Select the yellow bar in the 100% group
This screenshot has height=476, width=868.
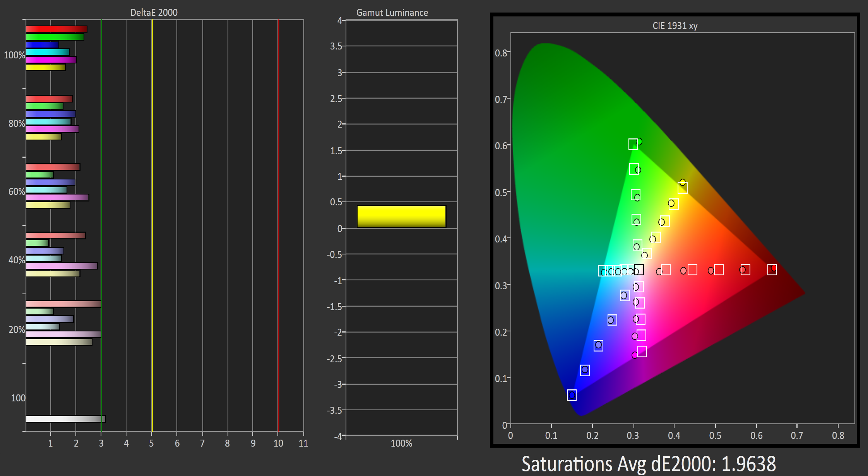(46, 67)
